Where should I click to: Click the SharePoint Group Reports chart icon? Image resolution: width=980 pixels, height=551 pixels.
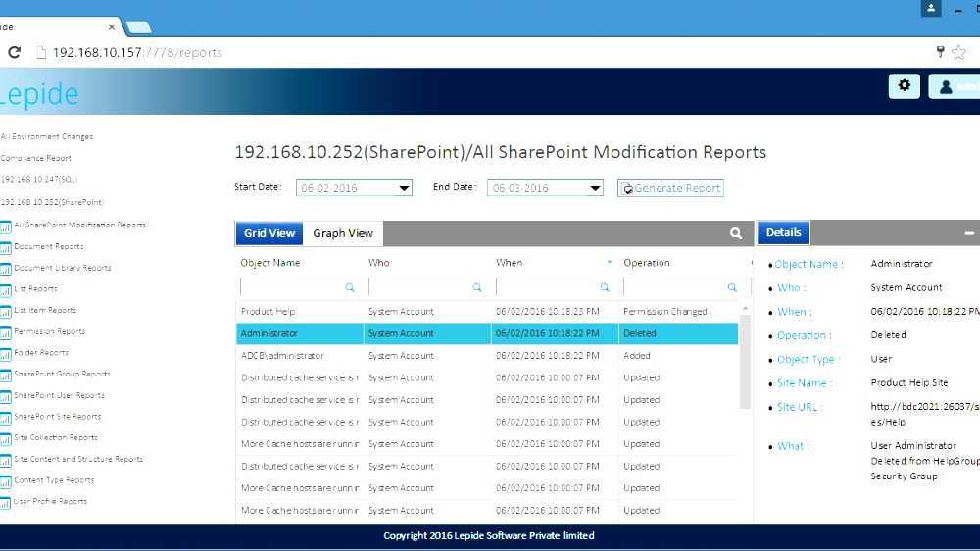coord(6,376)
